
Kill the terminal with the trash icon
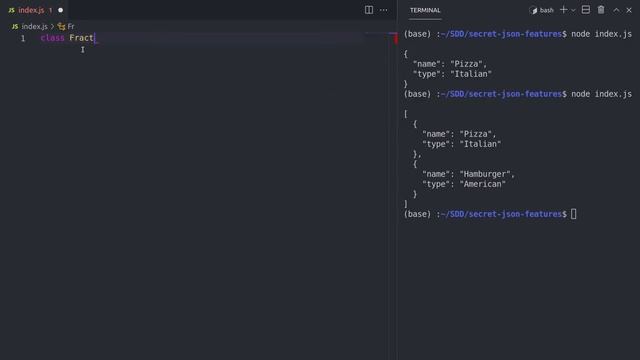coord(601,10)
